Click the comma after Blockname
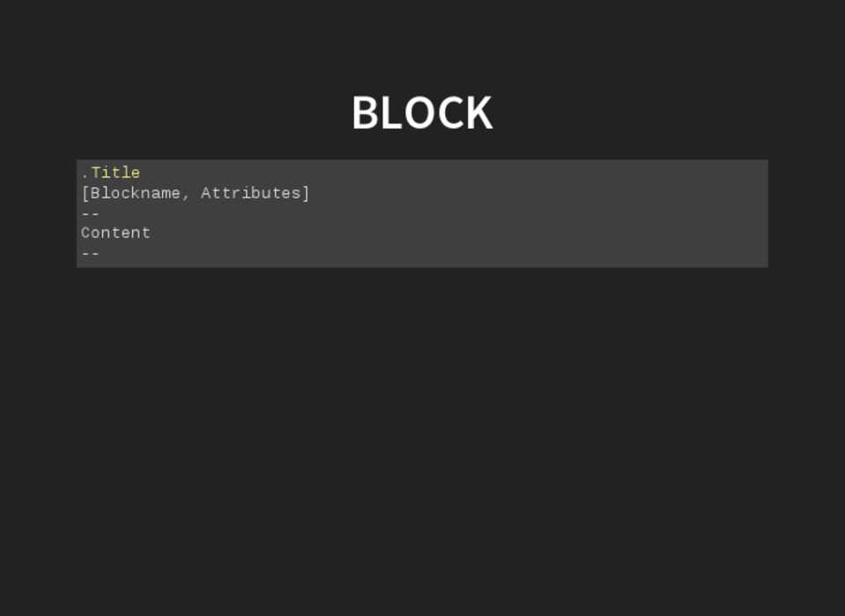This screenshot has width=845, height=616. tap(186, 195)
